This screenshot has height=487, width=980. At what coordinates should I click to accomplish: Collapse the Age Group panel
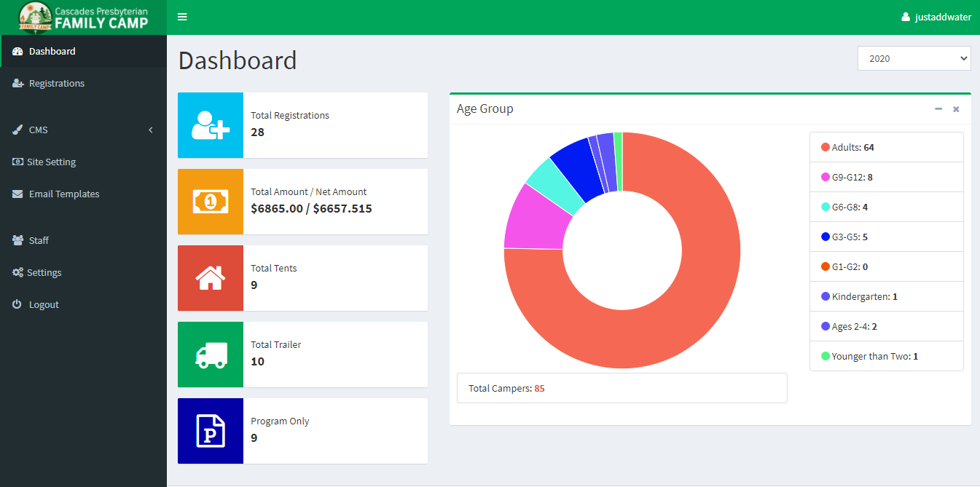(x=938, y=109)
